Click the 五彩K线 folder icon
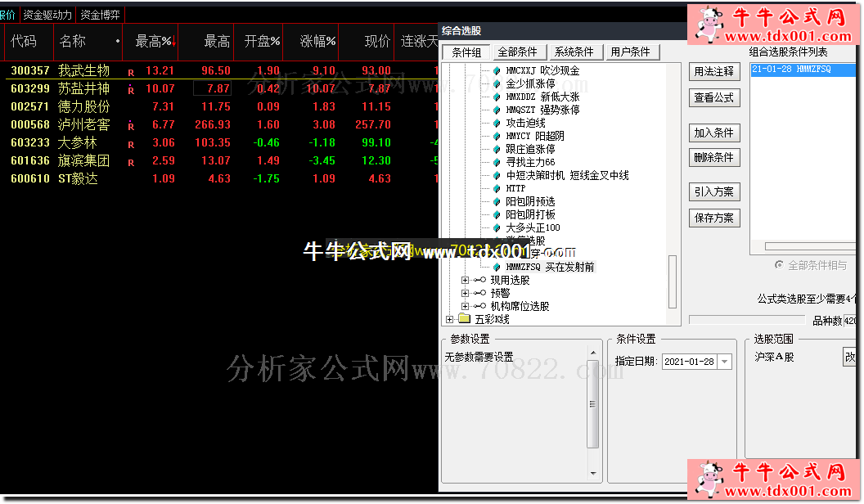The height and width of the screenshot is (504, 864). [x=465, y=319]
